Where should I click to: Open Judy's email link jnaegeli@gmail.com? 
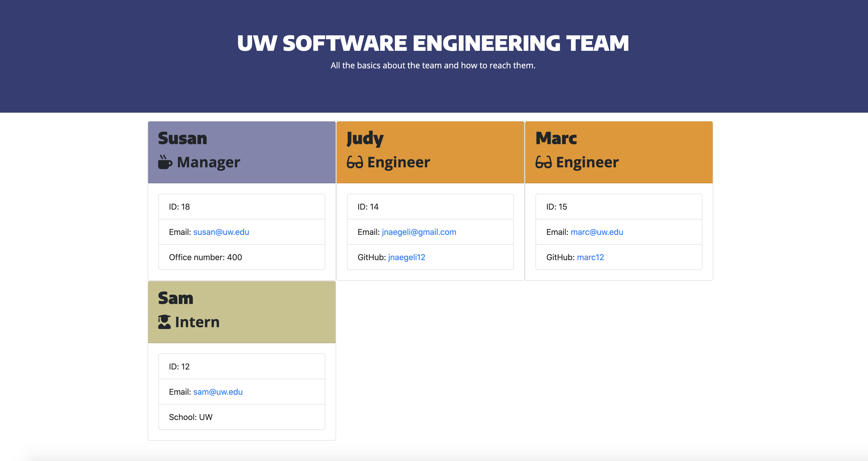[419, 232]
